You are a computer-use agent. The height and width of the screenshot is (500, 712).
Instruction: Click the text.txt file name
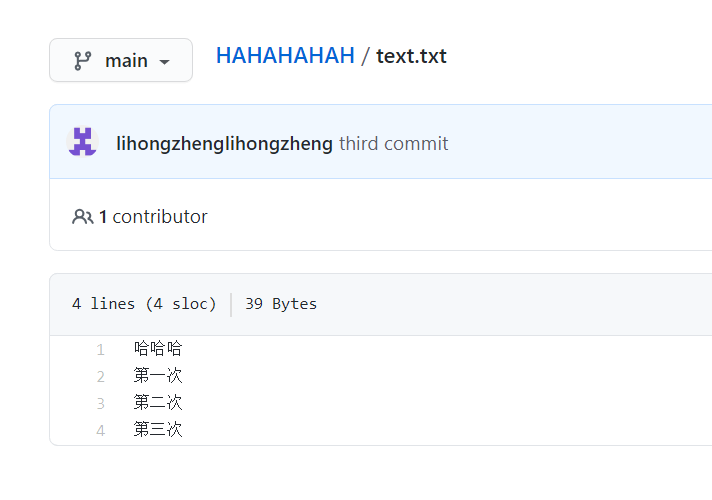click(x=411, y=56)
